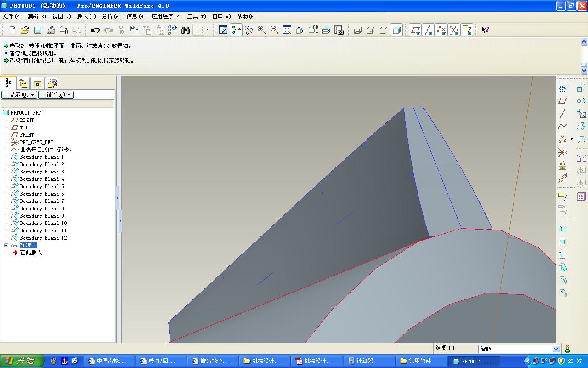Select the Datum Axis tool in right toolbar
588x368 pixels.
point(562,113)
